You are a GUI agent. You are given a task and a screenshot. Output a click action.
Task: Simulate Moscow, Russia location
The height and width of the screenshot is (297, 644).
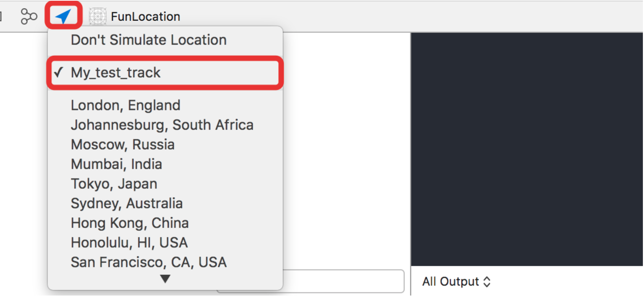click(122, 144)
